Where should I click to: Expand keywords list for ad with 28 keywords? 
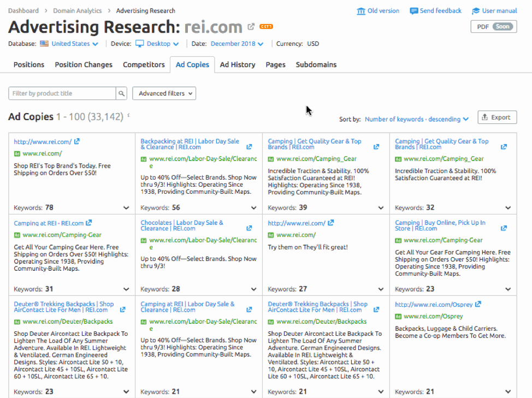[x=253, y=289]
